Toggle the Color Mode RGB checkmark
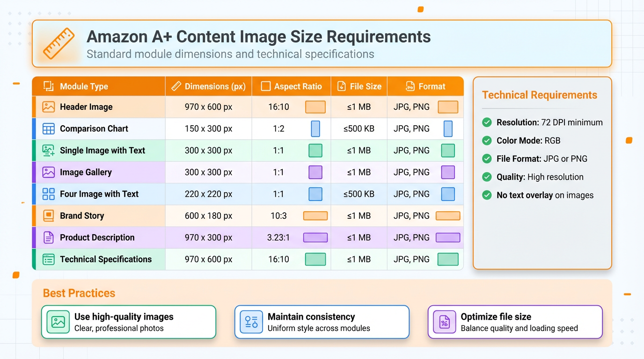The width and height of the screenshot is (644, 359). point(486,140)
